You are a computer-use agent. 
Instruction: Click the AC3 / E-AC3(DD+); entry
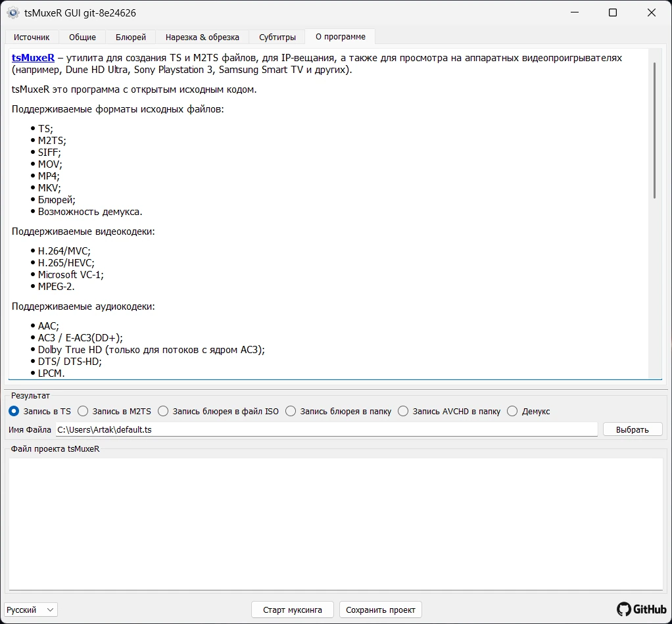[80, 338]
